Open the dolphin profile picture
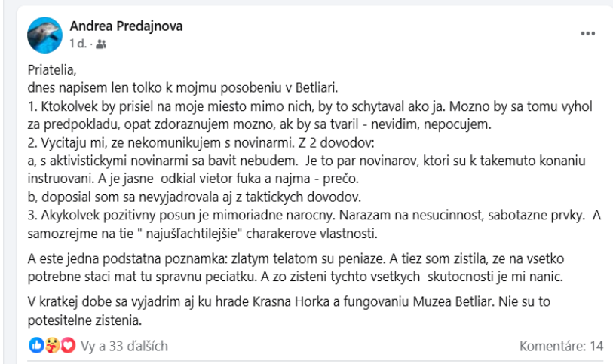 (44, 35)
